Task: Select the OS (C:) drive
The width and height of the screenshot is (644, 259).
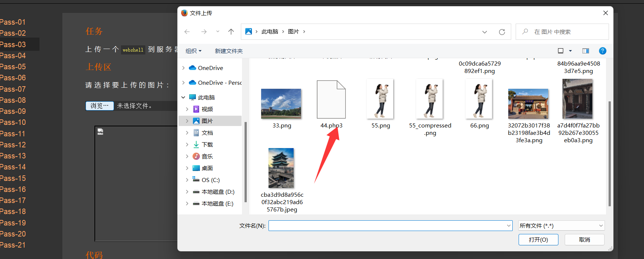Action: coord(210,180)
